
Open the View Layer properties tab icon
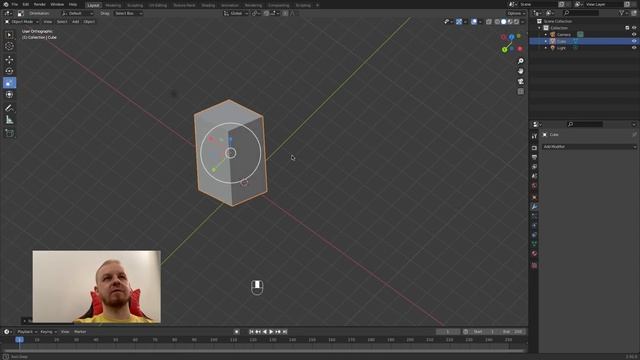534,167
